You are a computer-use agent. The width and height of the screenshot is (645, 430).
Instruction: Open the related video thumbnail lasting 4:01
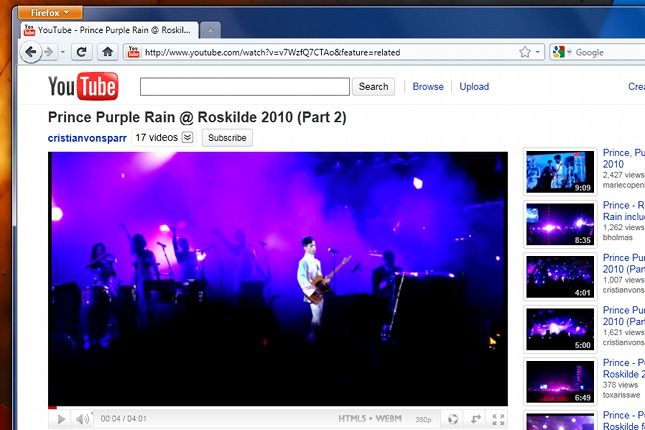coord(560,277)
